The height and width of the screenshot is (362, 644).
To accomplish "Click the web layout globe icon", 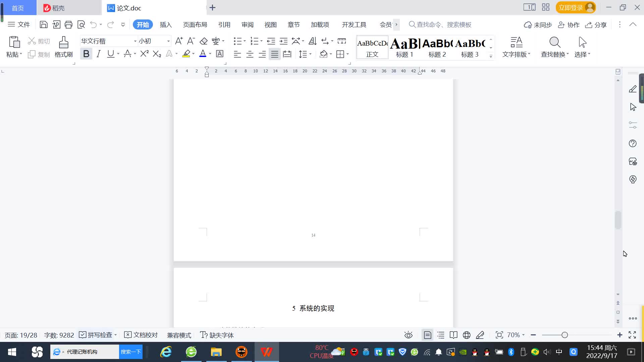I will [x=467, y=335].
